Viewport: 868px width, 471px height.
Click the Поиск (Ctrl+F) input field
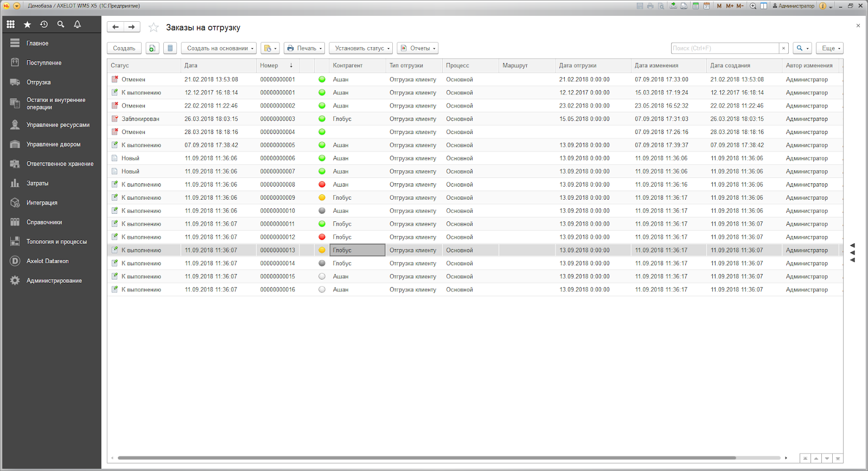point(725,48)
